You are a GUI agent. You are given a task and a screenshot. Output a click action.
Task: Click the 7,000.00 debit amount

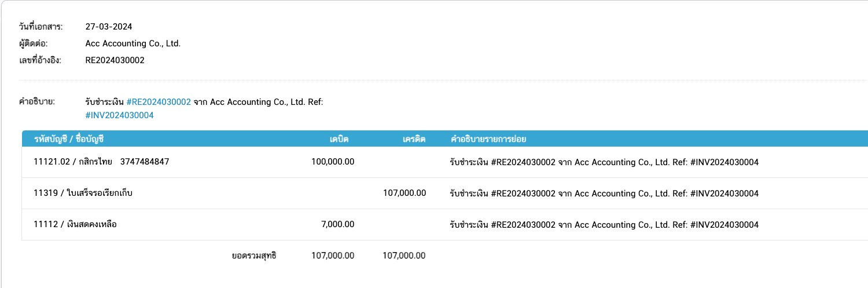point(337,224)
